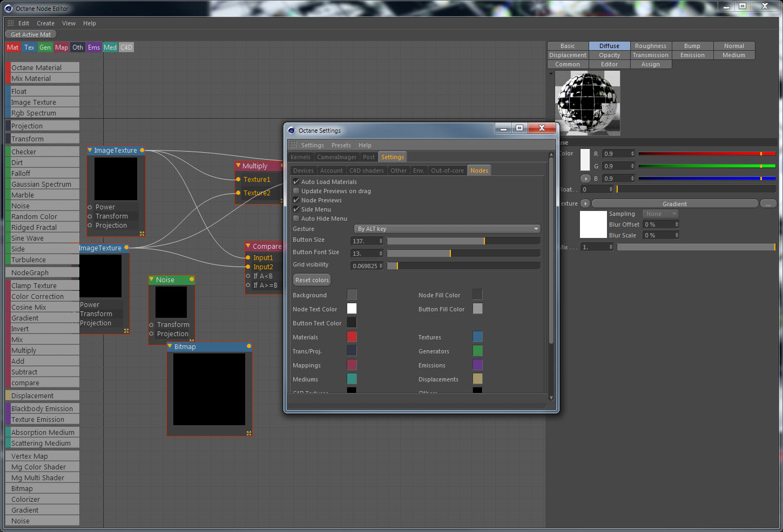Viewport: 783px width, 532px height.
Task: Click the Gradient texture button in Diffuse panel
Action: click(x=675, y=204)
